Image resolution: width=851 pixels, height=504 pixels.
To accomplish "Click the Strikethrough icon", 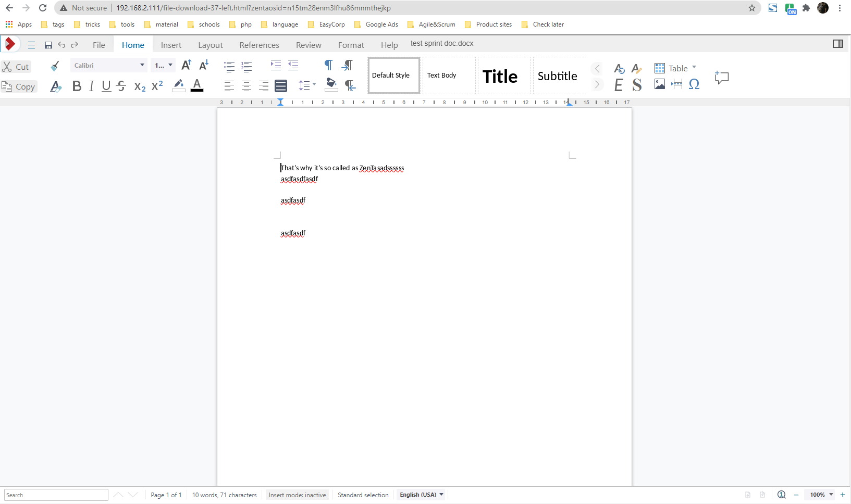I will (x=121, y=86).
